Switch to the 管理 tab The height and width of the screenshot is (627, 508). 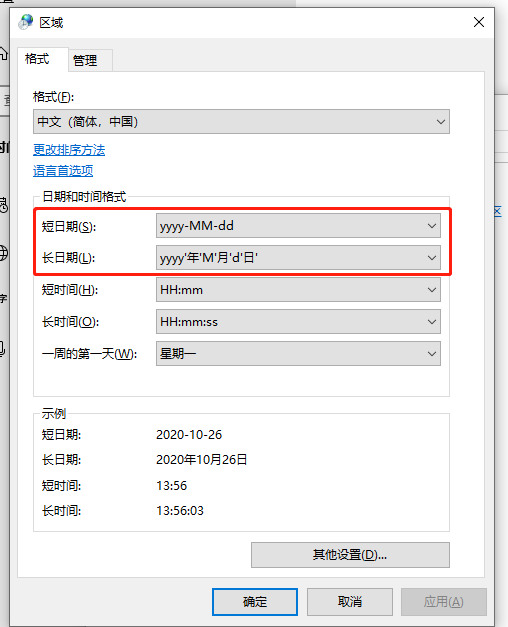pos(85,60)
